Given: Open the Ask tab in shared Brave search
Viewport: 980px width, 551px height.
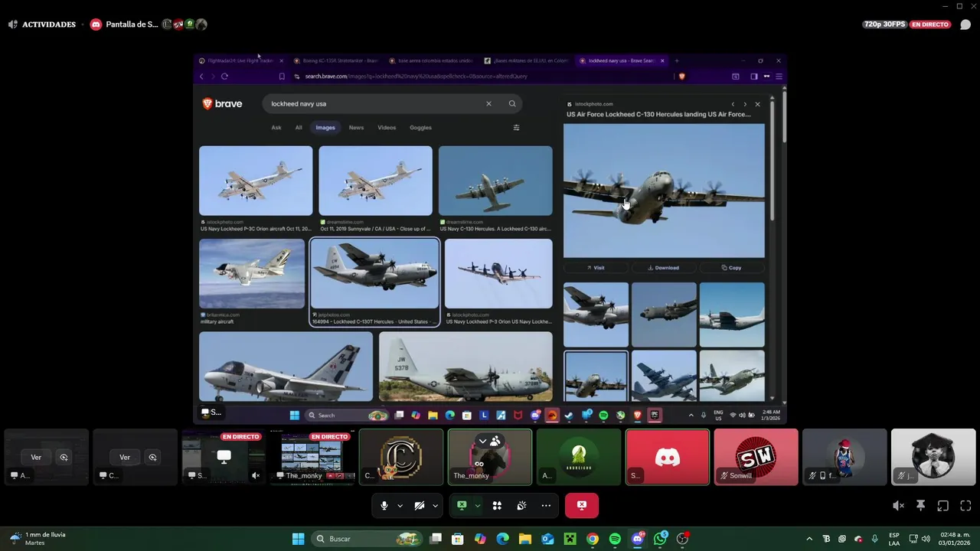Looking at the screenshot, I should point(276,128).
